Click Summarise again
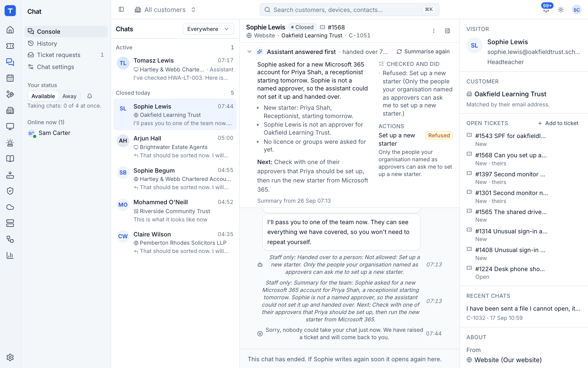 click(423, 52)
